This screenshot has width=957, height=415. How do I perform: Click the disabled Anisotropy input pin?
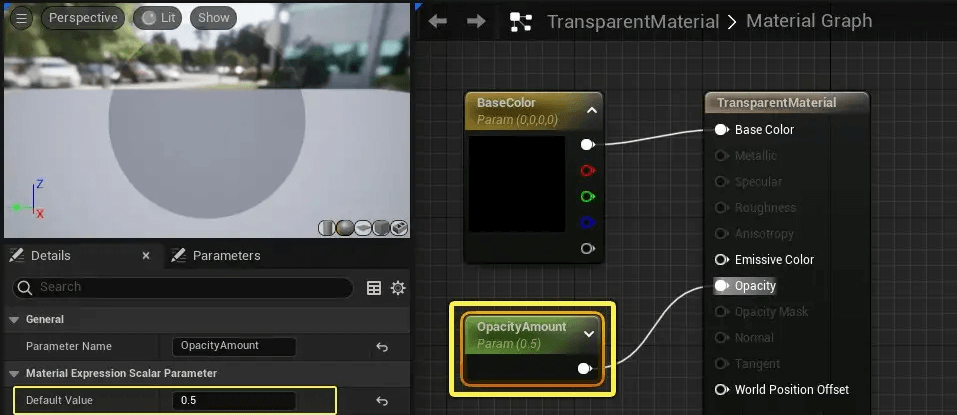pyautogui.click(x=721, y=234)
